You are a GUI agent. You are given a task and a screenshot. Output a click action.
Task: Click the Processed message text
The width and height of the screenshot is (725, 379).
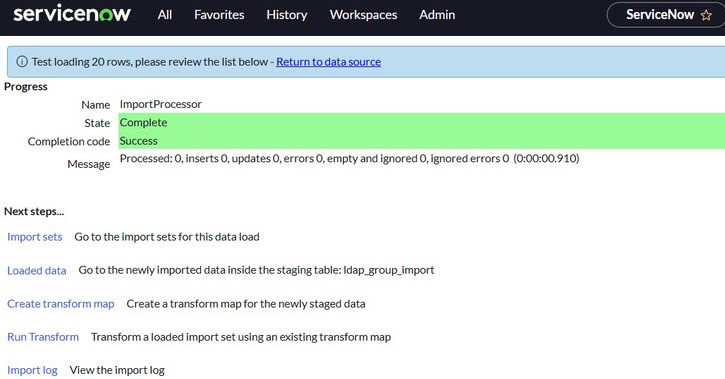(349, 159)
